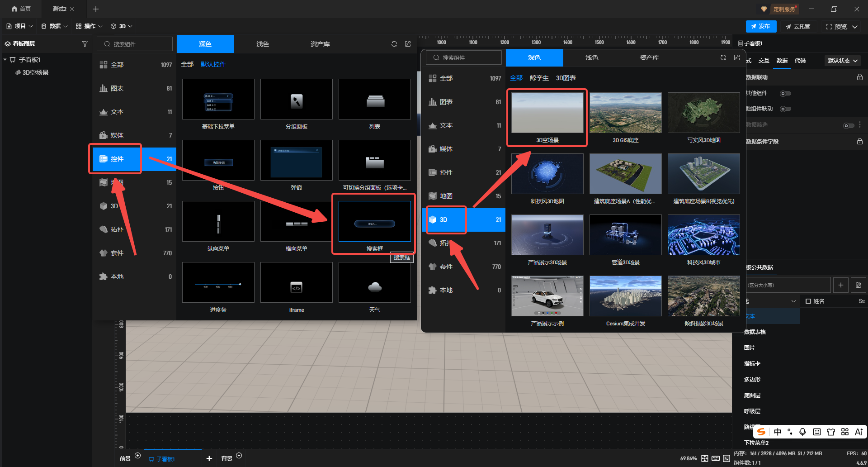Select 浅色 tab in the left component panel
868x467 pixels.
pos(263,44)
